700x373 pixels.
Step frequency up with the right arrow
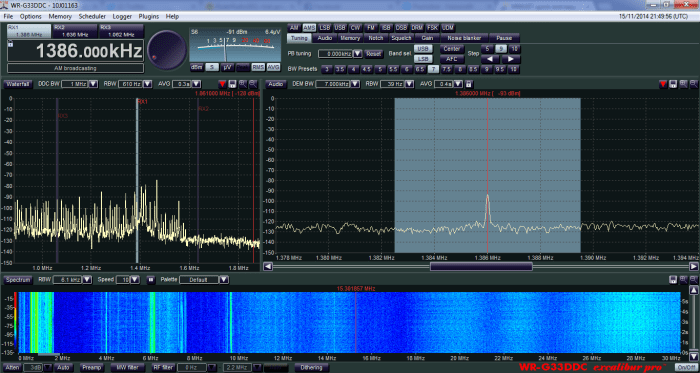511,59
